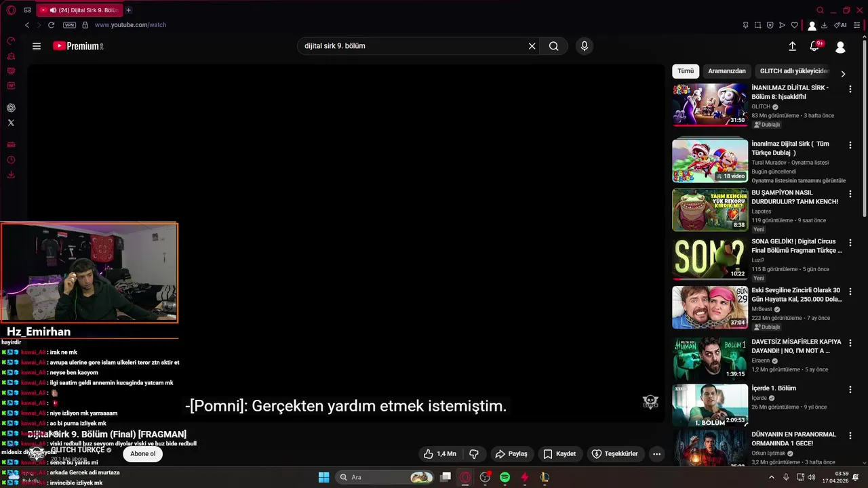This screenshot has width=868, height=488.
Task: Open options for MrBeast video
Action: [850, 291]
